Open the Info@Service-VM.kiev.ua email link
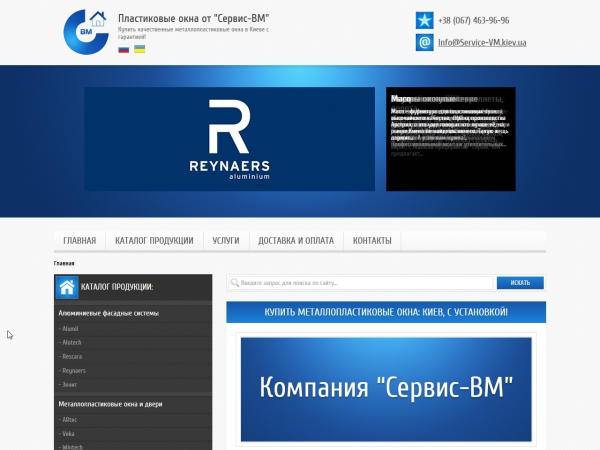 click(x=482, y=42)
